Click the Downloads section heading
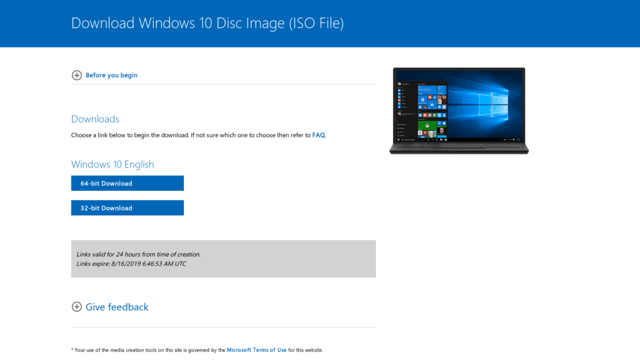The width and height of the screenshot is (640, 364). pyautogui.click(x=95, y=119)
